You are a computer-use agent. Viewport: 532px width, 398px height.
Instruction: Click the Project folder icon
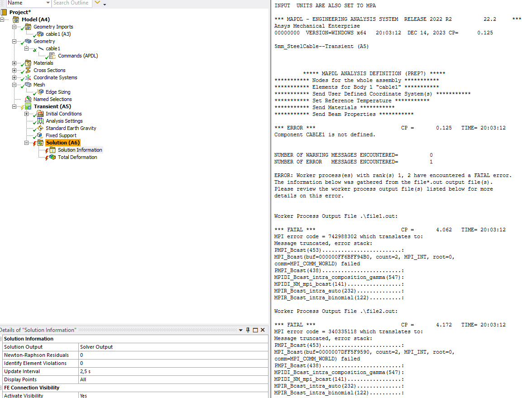4,12
